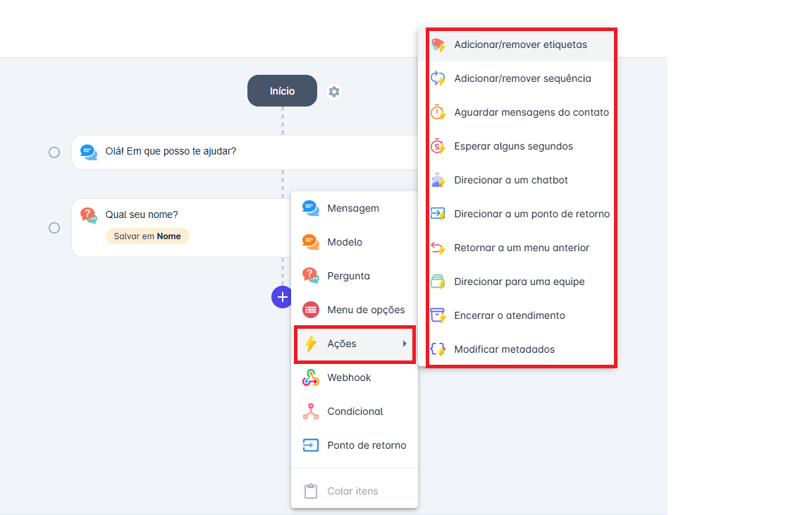Choose Mensagem from the add menu
Viewport: 812px width, 515px height.
tap(353, 208)
